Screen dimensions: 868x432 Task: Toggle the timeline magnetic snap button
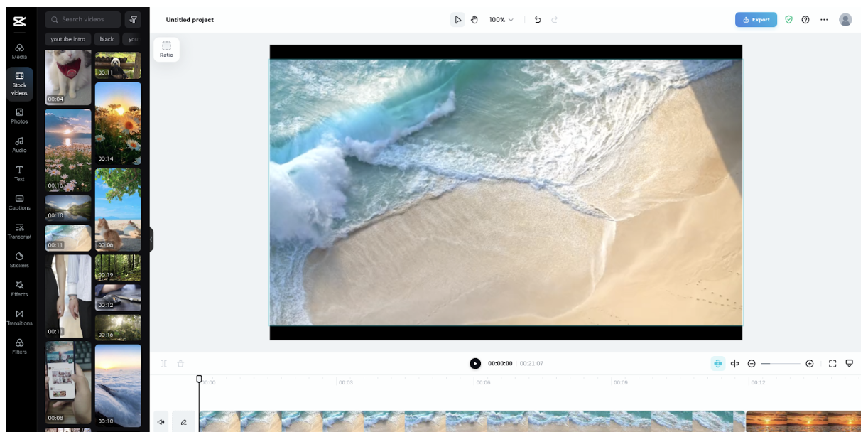coord(717,364)
